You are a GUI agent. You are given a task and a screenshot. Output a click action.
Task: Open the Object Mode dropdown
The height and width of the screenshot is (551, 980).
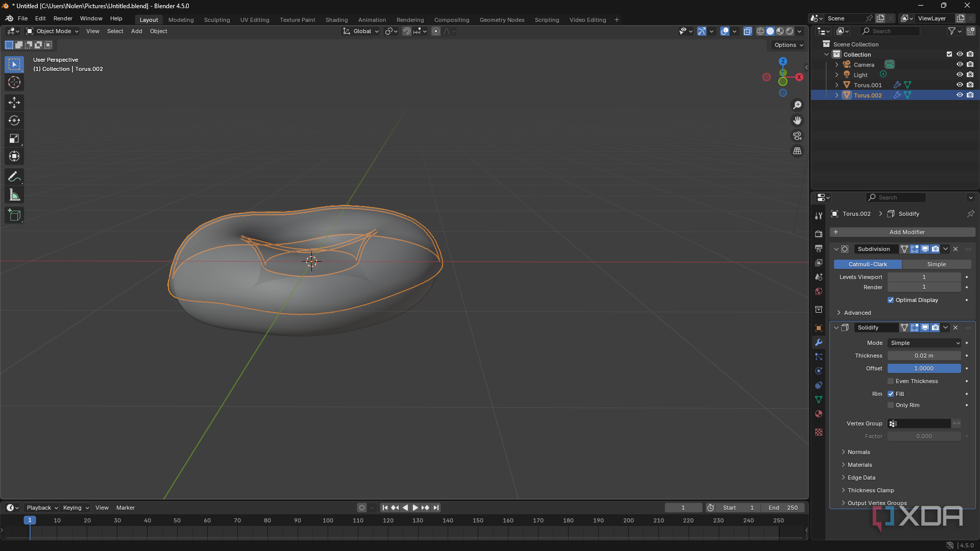pyautogui.click(x=53, y=31)
